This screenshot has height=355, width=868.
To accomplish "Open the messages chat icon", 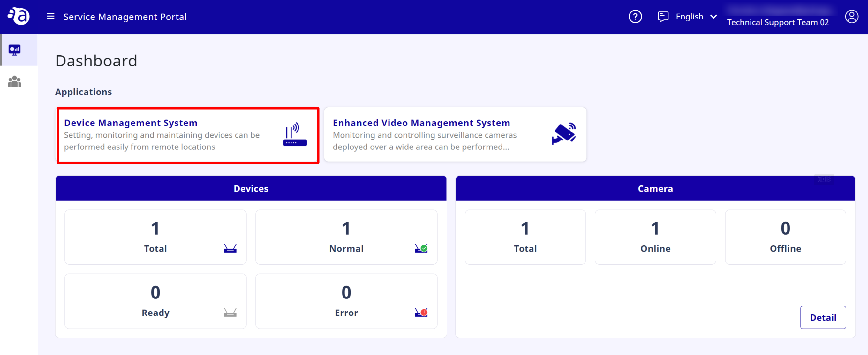I will click(663, 16).
